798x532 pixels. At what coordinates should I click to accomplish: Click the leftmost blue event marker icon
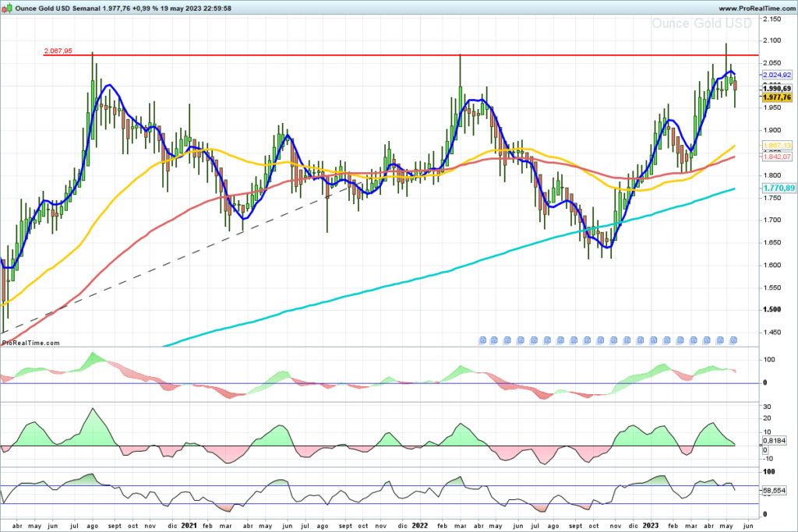click(482, 340)
